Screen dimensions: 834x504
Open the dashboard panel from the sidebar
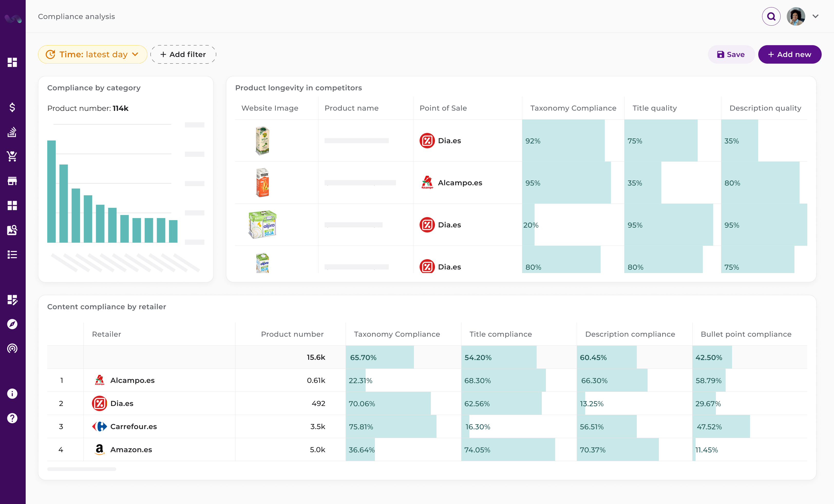click(13, 63)
